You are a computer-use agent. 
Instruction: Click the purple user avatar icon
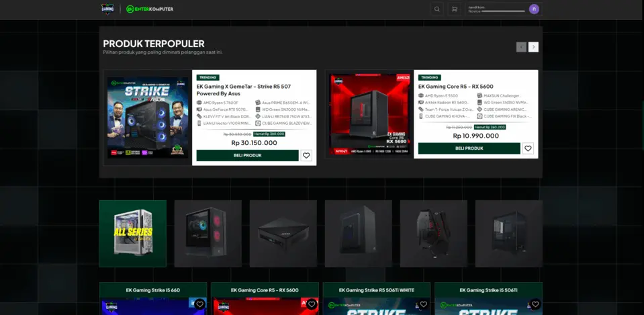point(534,9)
